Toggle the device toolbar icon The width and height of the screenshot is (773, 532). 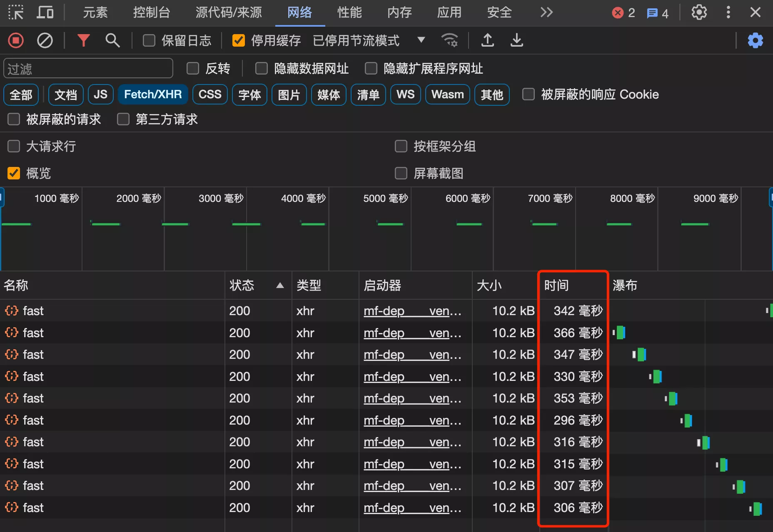tap(45, 12)
